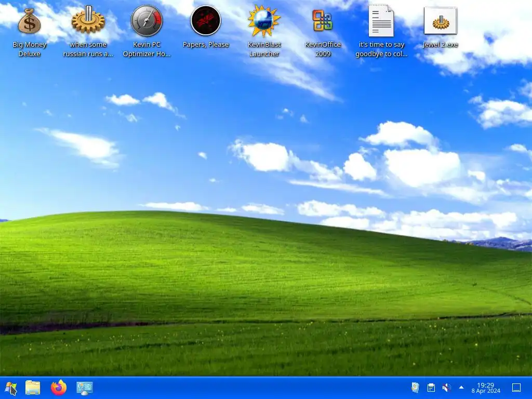The image size is (532, 399).
Task: Open the system settings monitor icon in taskbar
Action: [84, 388]
